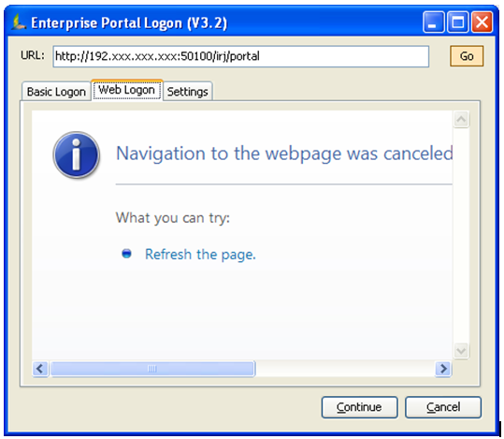
Task: Open the Settings tab
Action: pos(188,92)
